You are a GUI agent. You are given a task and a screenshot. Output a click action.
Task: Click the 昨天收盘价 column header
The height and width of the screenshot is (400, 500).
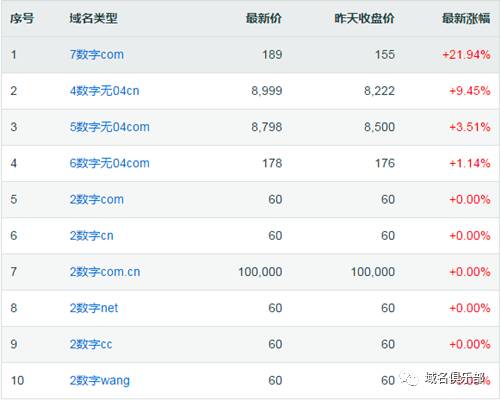click(x=365, y=18)
